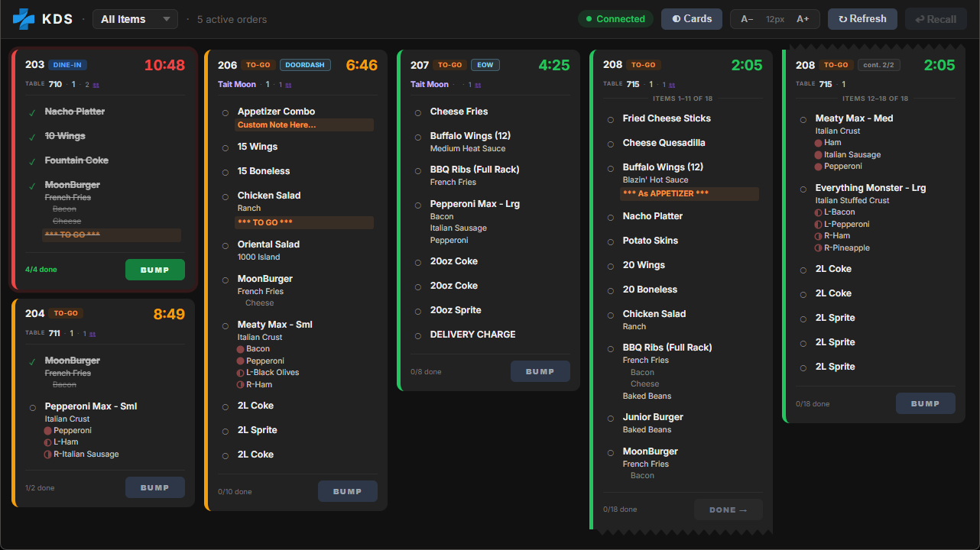The width and height of the screenshot is (980, 550).
Task: Increase font size with A+ button
Action: pyautogui.click(x=803, y=19)
